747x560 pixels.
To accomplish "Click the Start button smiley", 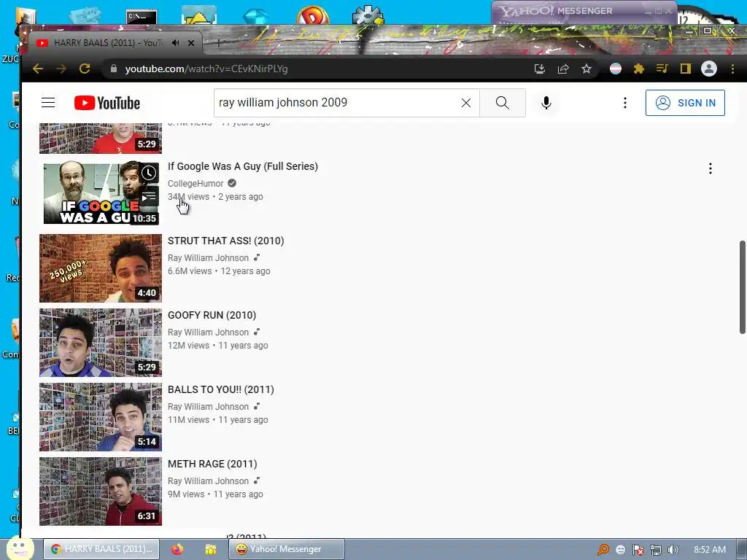I will 20,548.
